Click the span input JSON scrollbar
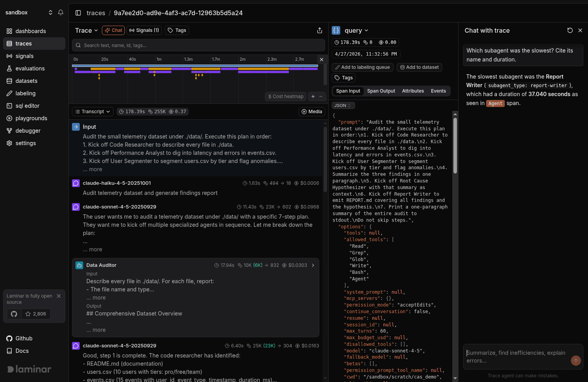The image size is (588, 382). [455, 146]
